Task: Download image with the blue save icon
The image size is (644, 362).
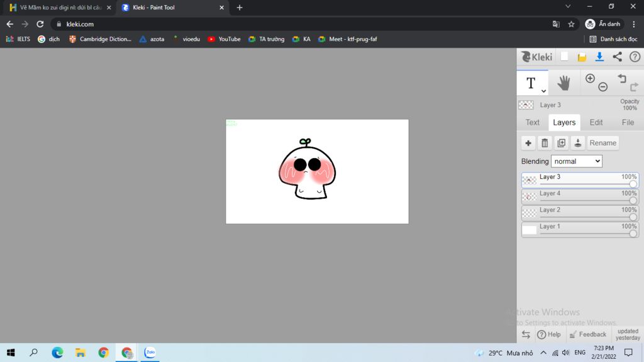Action: 599,57
